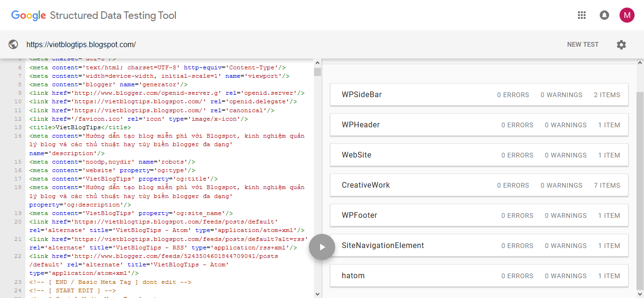This screenshot has height=298, width=644.
Task: Click '0 WARNINGS' in the hatom row
Action: pos(565,276)
